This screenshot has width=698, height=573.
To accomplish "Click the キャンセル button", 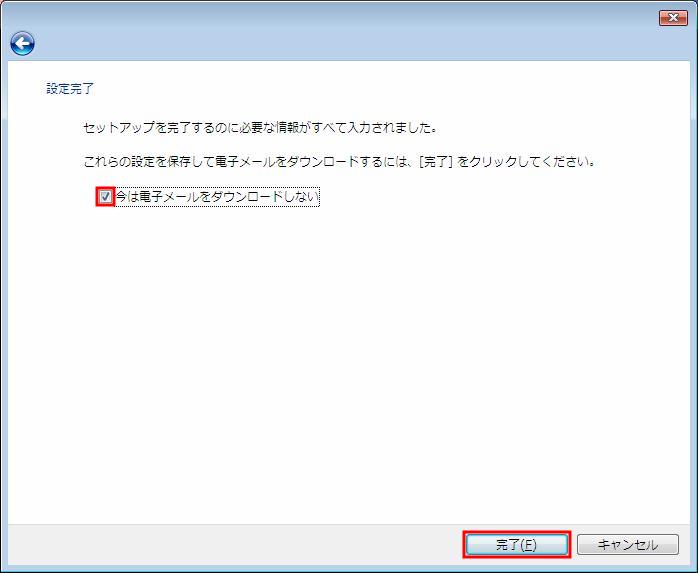I will [628, 544].
